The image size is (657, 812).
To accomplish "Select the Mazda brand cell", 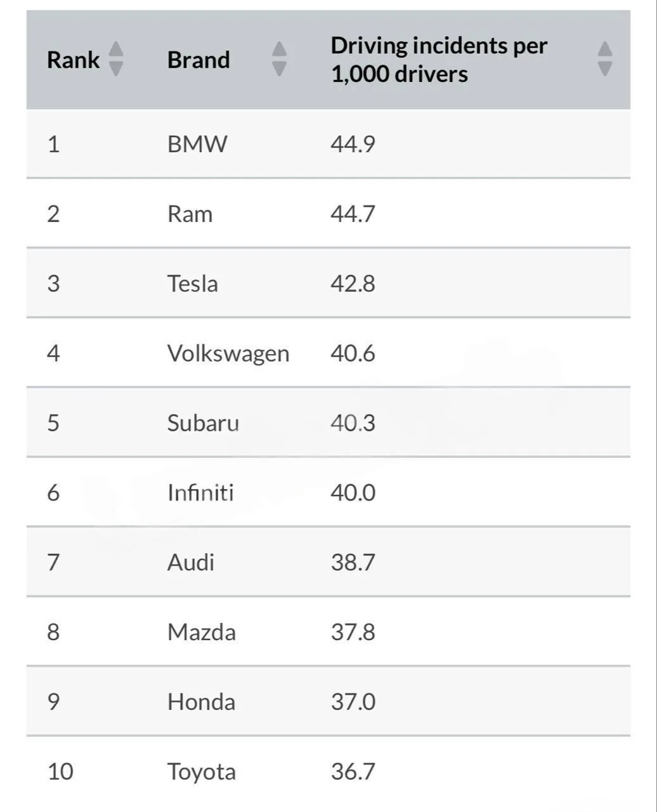I will [x=202, y=632].
